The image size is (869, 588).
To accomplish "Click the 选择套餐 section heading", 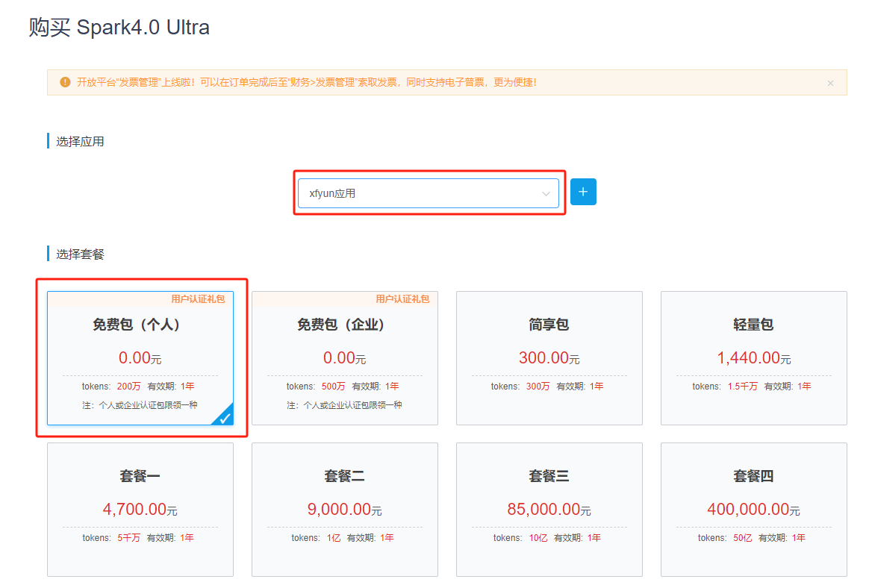I will pyautogui.click(x=80, y=254).
